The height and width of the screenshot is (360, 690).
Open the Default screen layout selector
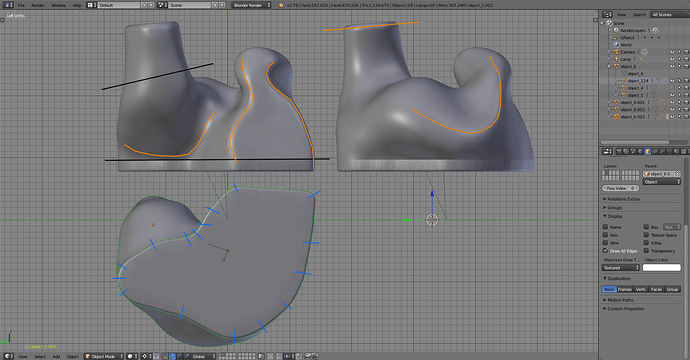(119, 5)
